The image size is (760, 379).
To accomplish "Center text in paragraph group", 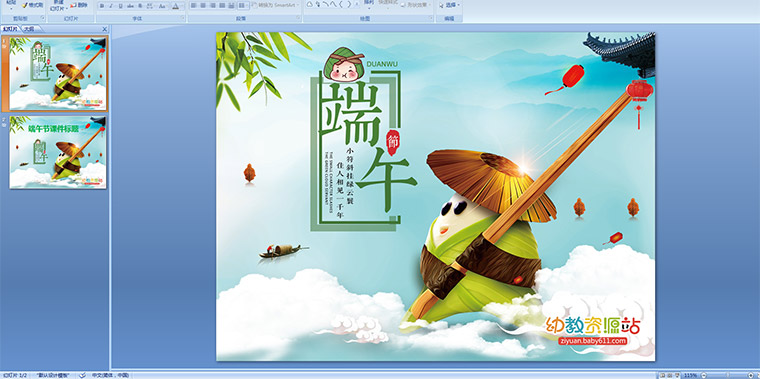I will pos(203,6).
